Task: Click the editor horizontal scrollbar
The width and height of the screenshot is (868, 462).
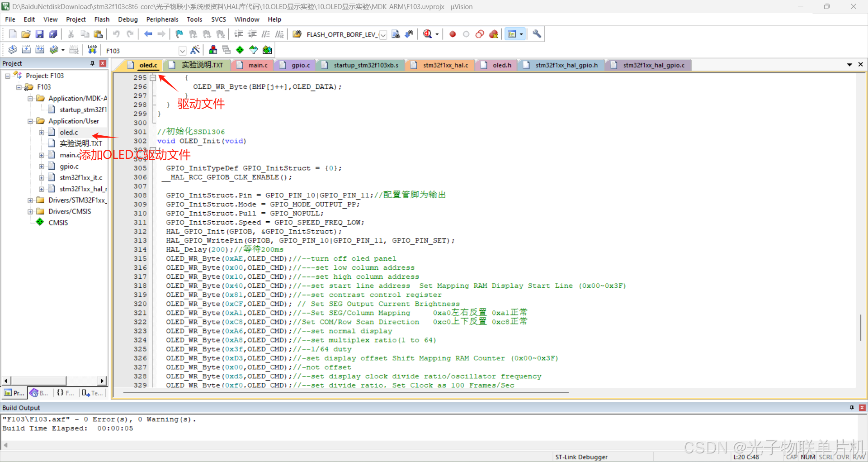Action: click(x=345, y=393)
